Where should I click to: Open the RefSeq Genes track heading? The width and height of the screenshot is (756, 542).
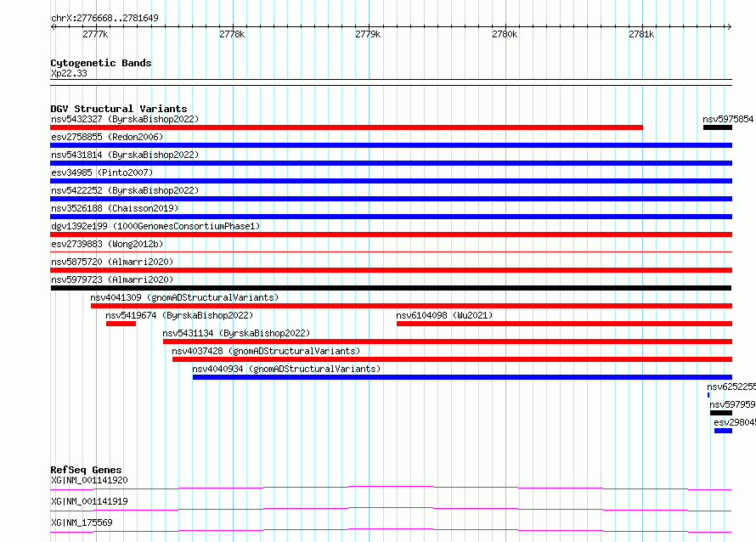coord(86,470)
